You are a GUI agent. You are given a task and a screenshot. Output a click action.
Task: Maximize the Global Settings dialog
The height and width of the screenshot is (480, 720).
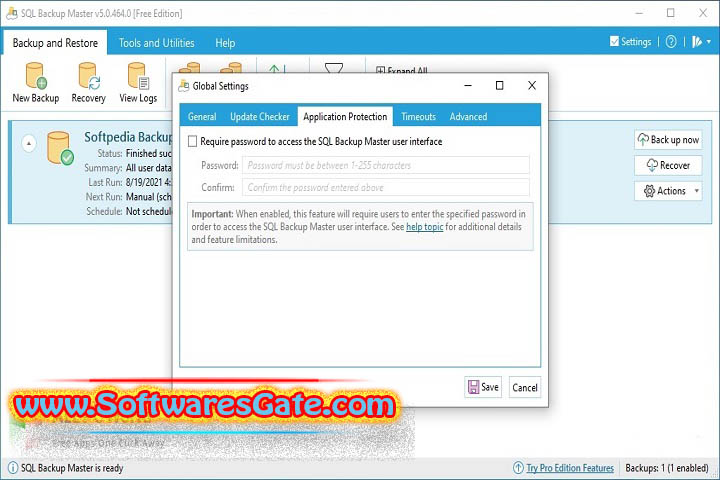tap(500, 85)
